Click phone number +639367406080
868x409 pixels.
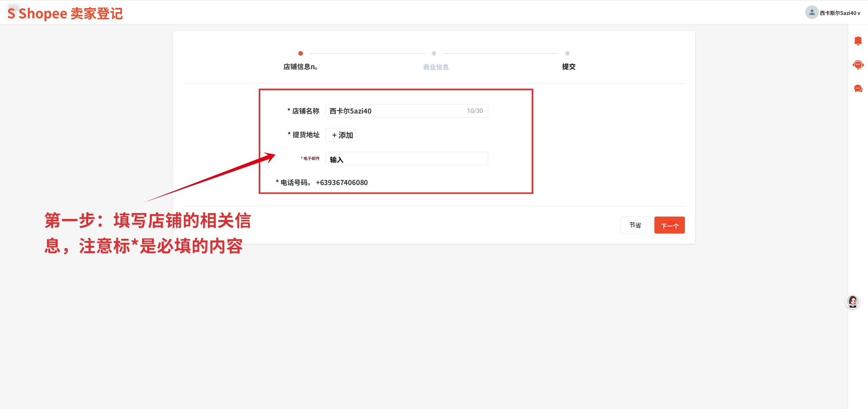(x=342, y=183)
